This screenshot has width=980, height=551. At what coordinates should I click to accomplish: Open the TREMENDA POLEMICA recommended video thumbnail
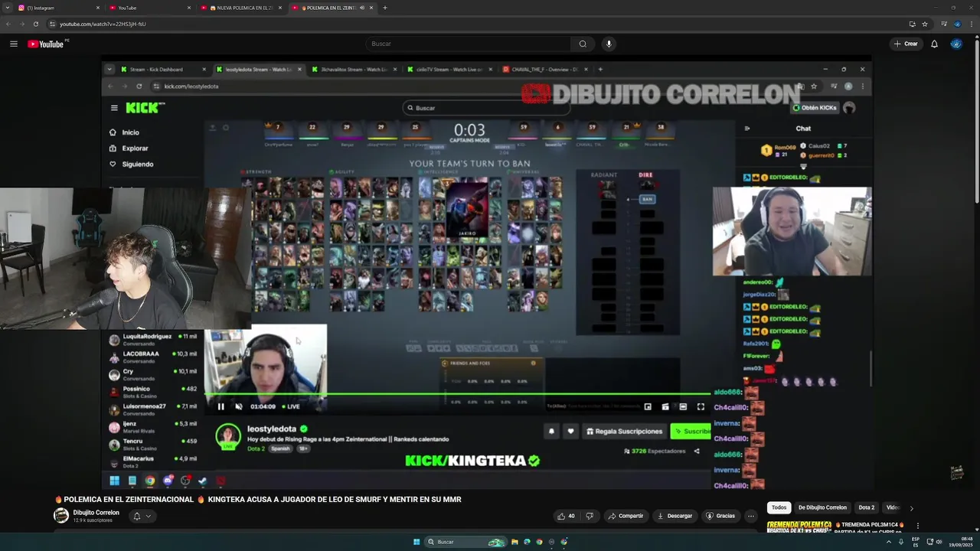coord(799,527)
